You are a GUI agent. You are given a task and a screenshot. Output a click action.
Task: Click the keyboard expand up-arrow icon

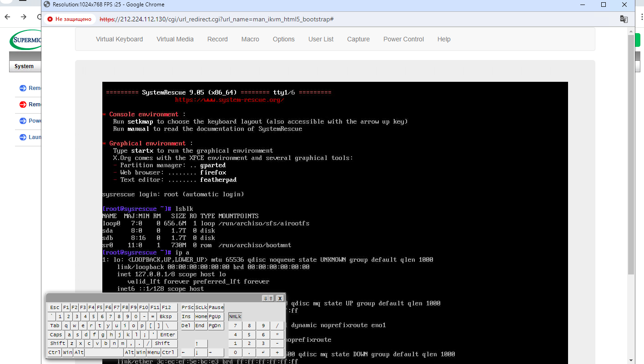(271, 298)
